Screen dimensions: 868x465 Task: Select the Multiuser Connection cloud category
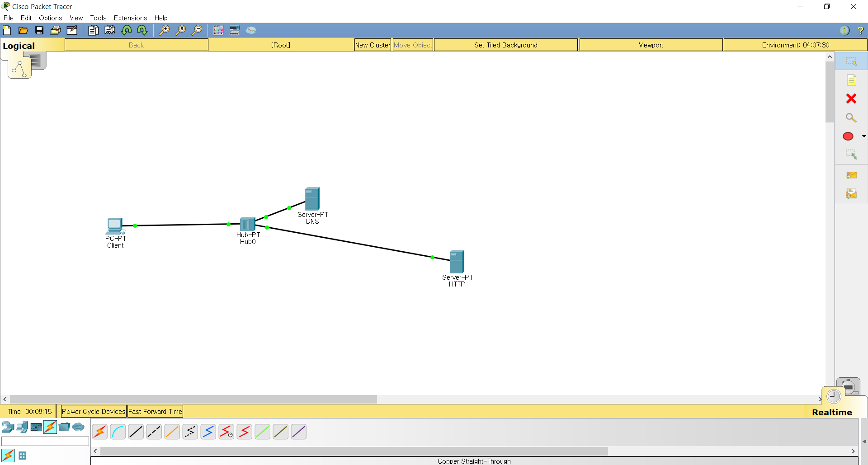78,427
